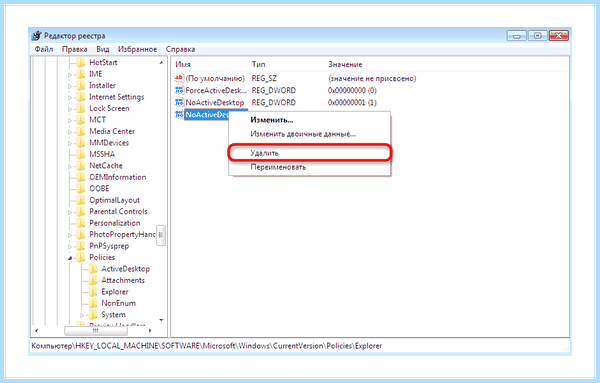Expand the NetCache tree node

pos(70,166)
